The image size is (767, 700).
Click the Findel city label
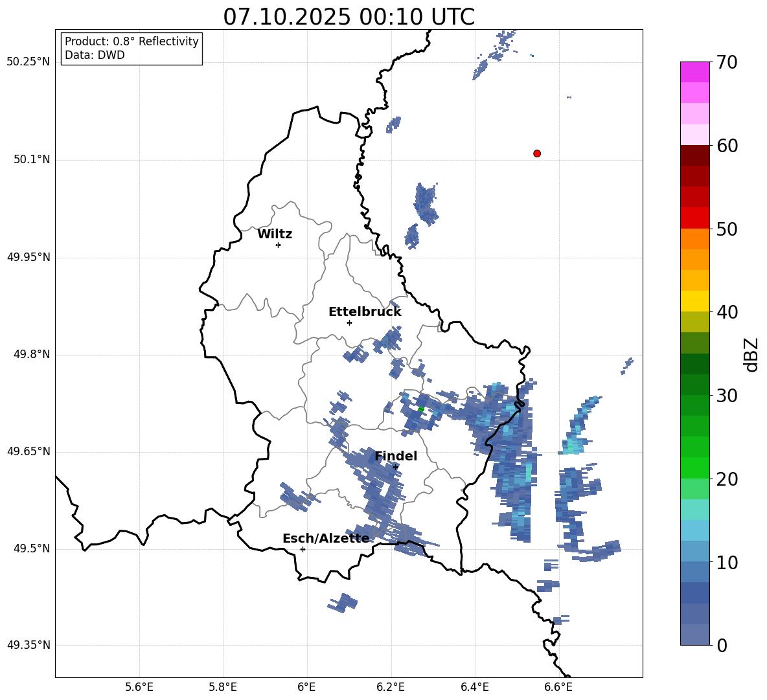pos(396,456)
